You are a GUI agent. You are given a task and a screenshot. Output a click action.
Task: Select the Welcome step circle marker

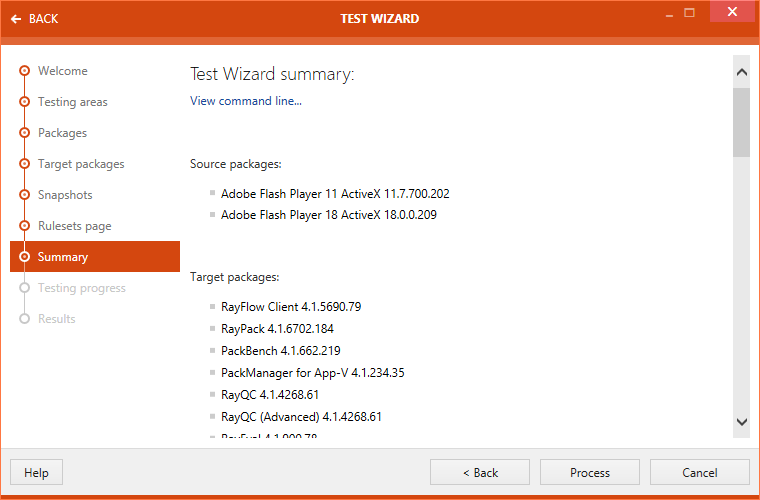click(24, 71)
